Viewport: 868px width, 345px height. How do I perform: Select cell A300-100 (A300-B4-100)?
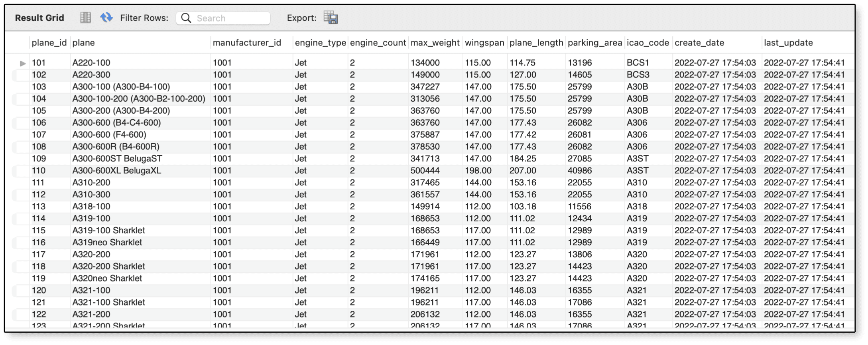coord(121,87)
